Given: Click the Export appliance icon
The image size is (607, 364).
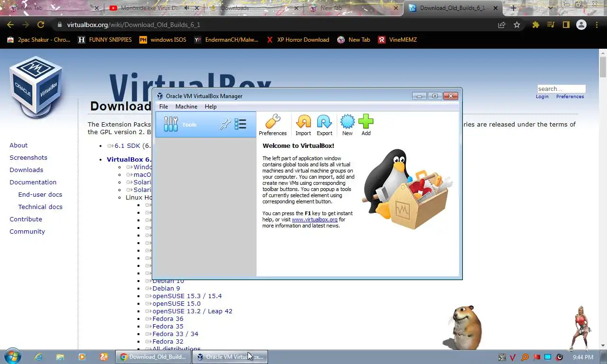Looking at the screenshot, I should pyautogui.click(x=324, y=125).
